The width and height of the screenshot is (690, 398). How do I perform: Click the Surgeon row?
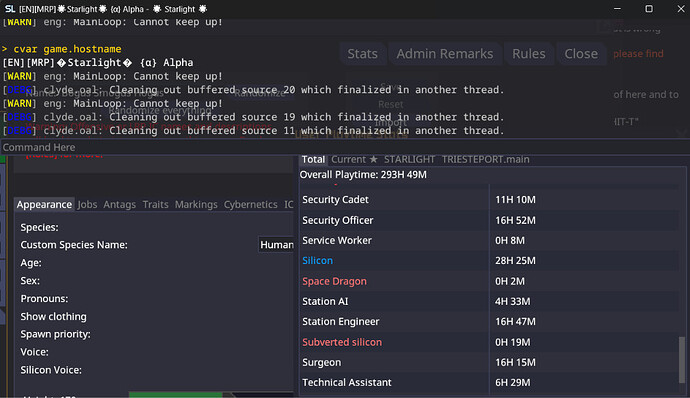pos(489,362)
